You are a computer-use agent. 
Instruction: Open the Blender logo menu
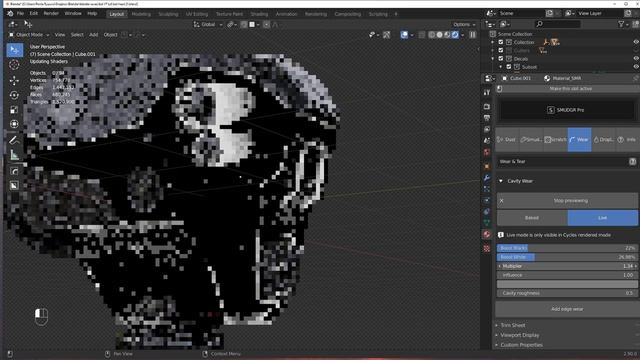click(x=10, y=13)
